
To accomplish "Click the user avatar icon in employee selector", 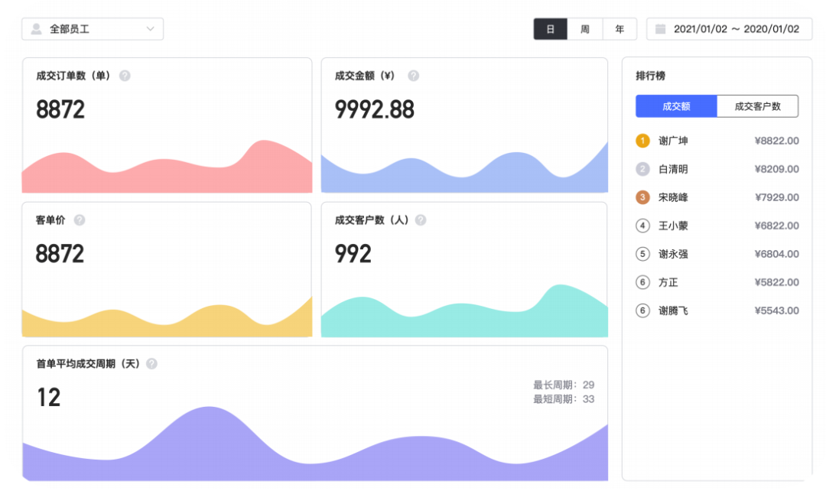I will [37, 29].
